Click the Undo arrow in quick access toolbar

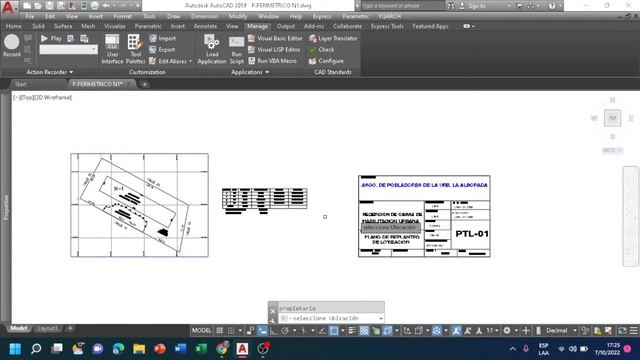[106, 6]
